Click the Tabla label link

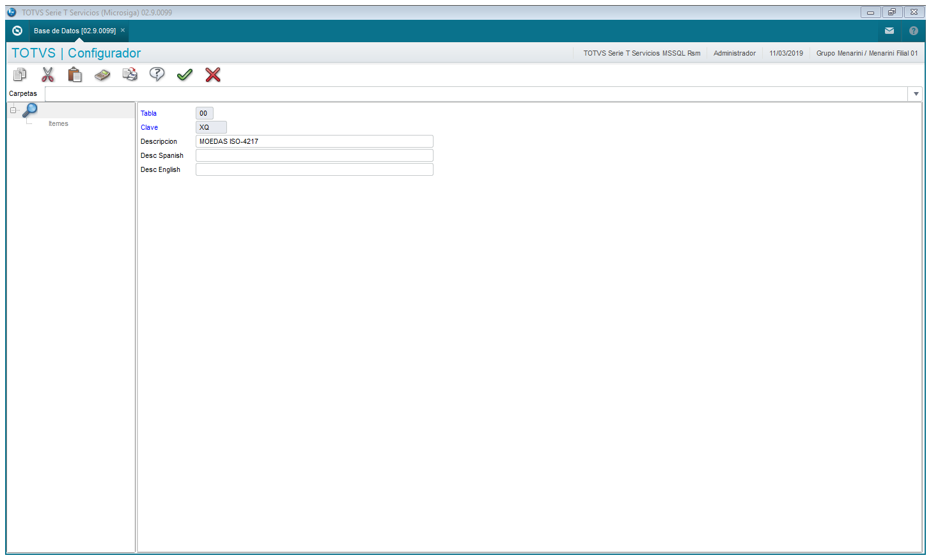tap(148, 113)
